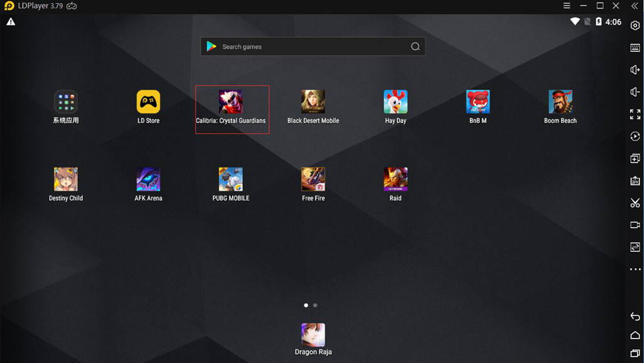
Task: Launch the BnB M game
Action: point(478,102)
